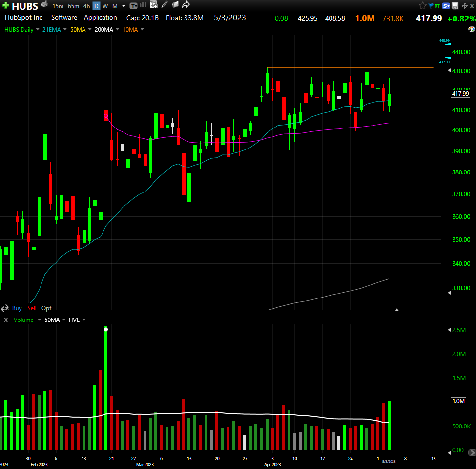Click the 417.99 price axis label
The width and height of the screenshot is (476, 469).
460,94
